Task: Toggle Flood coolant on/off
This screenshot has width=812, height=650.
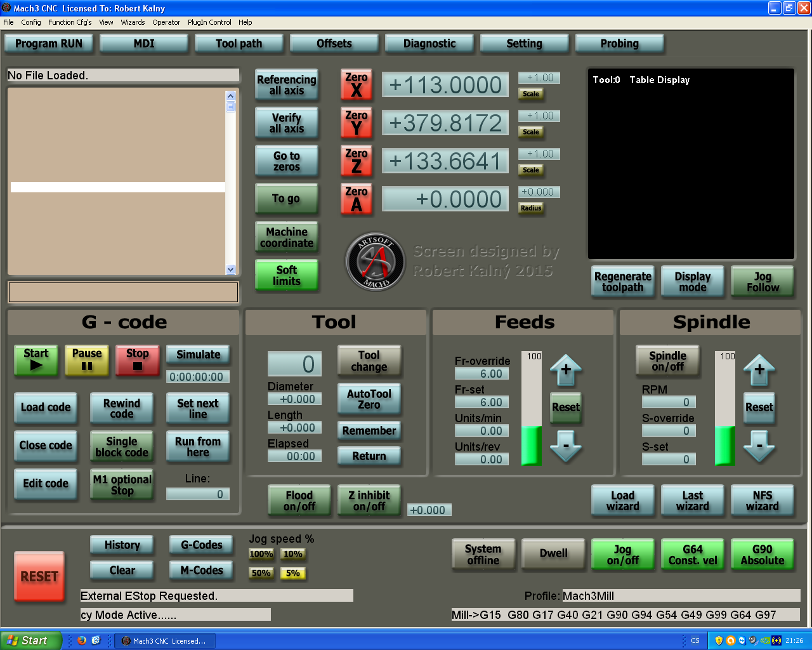Action: point(299,501)
